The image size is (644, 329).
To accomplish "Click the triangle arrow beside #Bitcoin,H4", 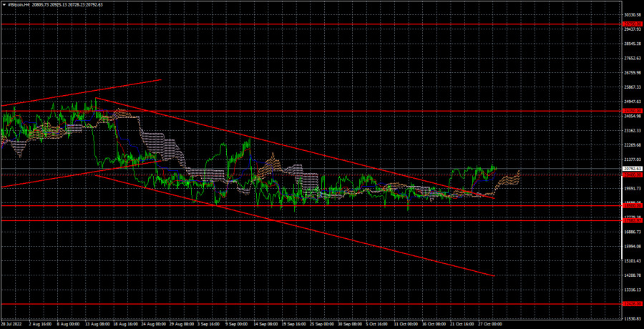I will pyautogui.click(x=4, y=4).
